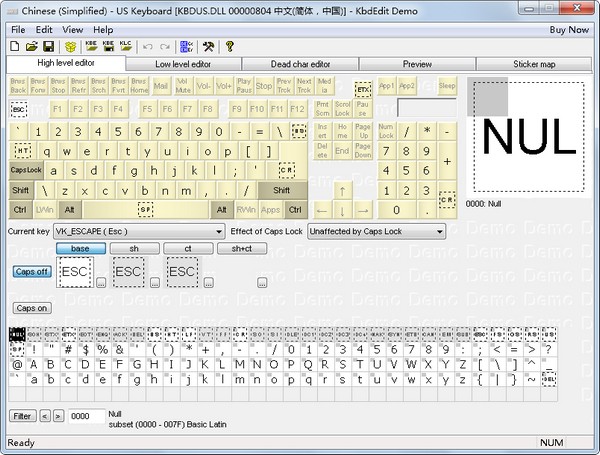Open the Edit menu
This screenshot has height=455, width=600.
click(44, 30)
